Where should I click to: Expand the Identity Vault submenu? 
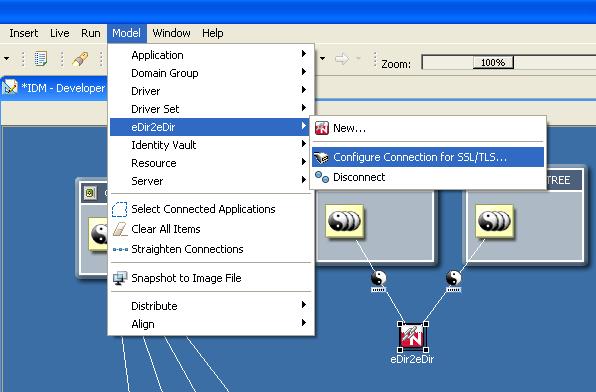(x=211, y=145)
